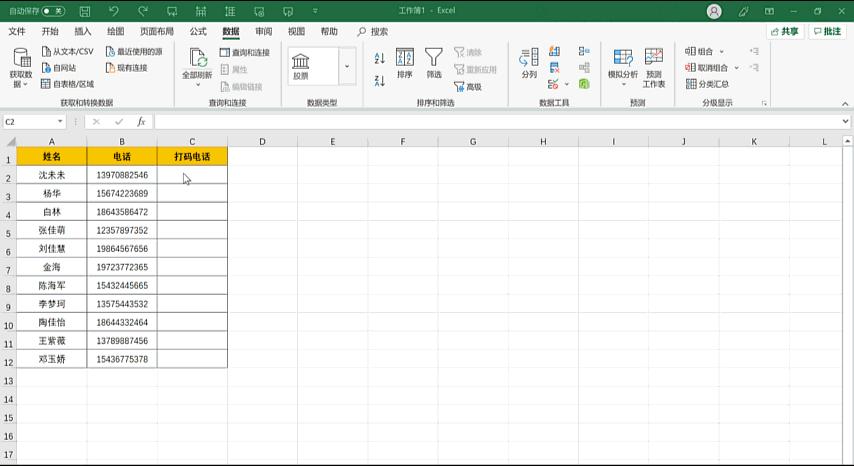The width and height of the screenshot is (854, 466).
Task: Sort descending Z to A
Action: tap(380, 81)
